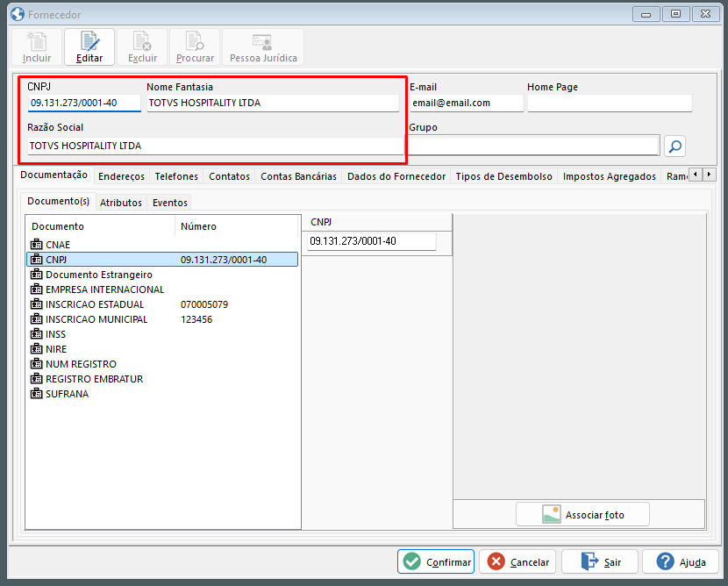The height and width of the screenshot is (586, 728).
Task: Click the Excluir toolbar icon
Action: (x=142, y=47)
